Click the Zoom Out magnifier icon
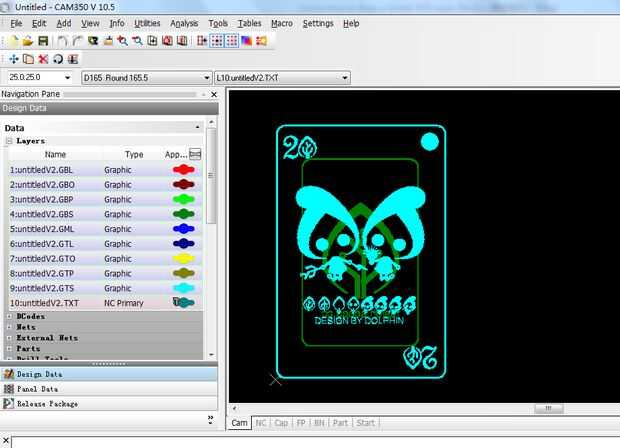The image size is (620, 448). pyautogui.click(x=137, y=41)
